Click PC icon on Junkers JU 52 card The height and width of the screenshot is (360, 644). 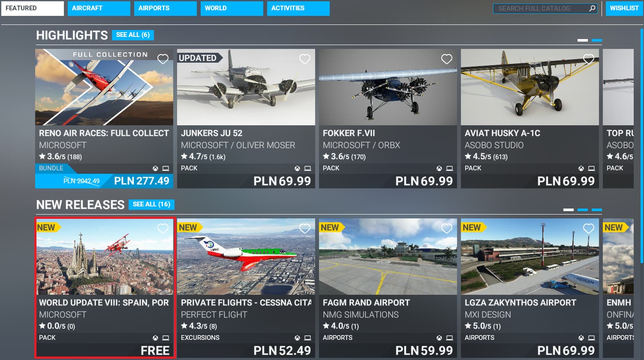[x=307, y=169]
